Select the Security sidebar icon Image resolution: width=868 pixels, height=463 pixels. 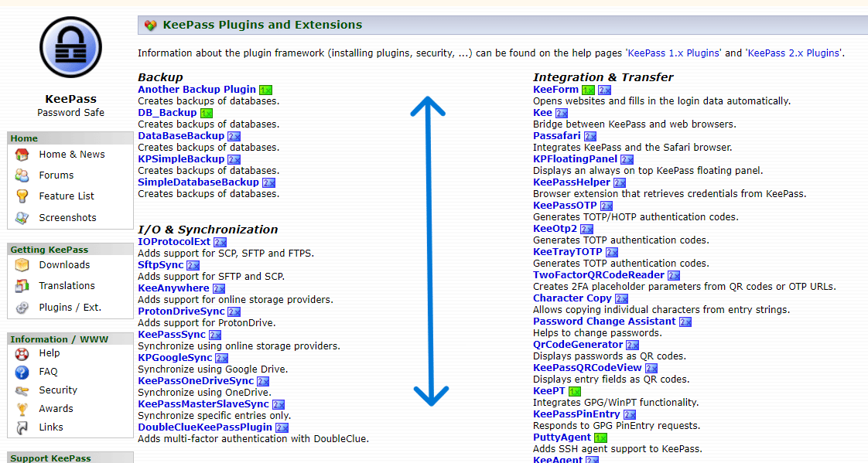[x=22, y=390]
